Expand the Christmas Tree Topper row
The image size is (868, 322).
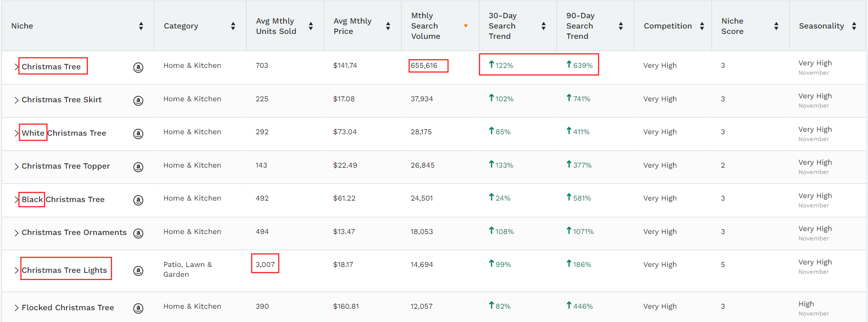click(x=16, y=167)
